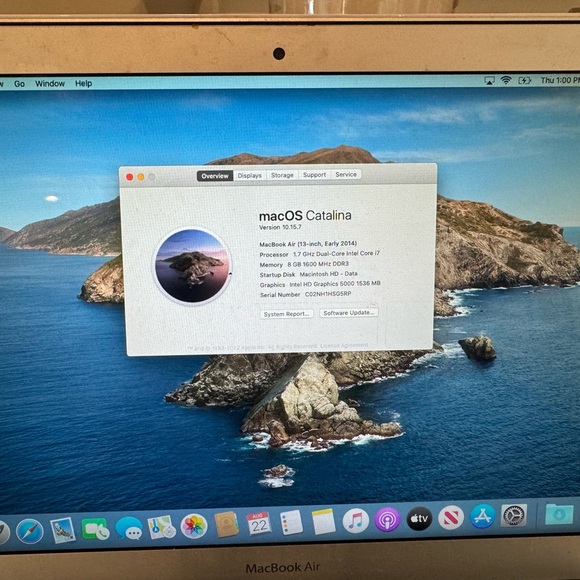Open Contacts from the Dock
The width and height of the screenshot is (580, 580).
point(226,525)
